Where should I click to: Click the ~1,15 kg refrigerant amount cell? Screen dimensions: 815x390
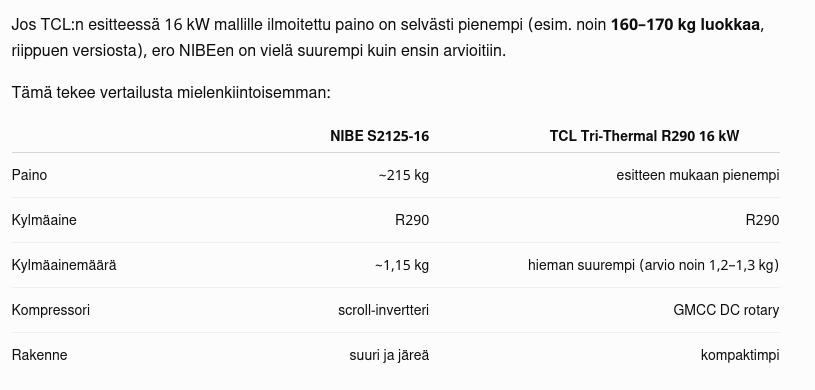point(402,265)
